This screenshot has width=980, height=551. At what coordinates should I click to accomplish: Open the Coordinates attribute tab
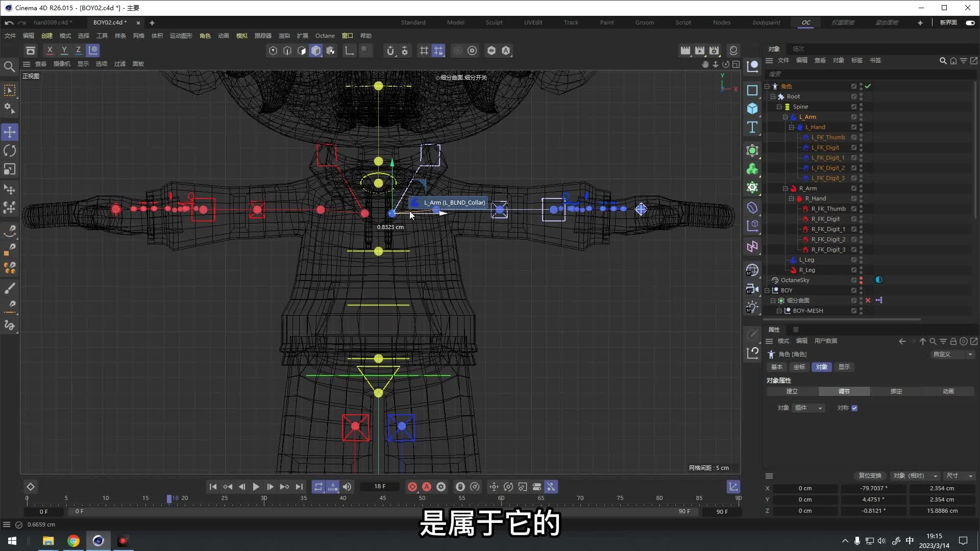tap(799, 367)
